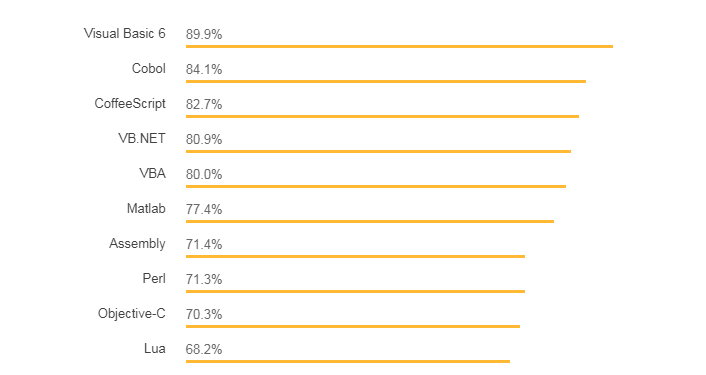This screenshot has height=375, width=706.
Task: Click the VBA language label
Action: click(x=153, y=174)
